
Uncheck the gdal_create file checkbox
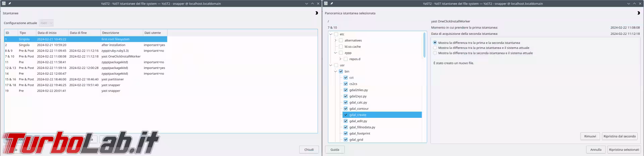click(x=345, y=115)
